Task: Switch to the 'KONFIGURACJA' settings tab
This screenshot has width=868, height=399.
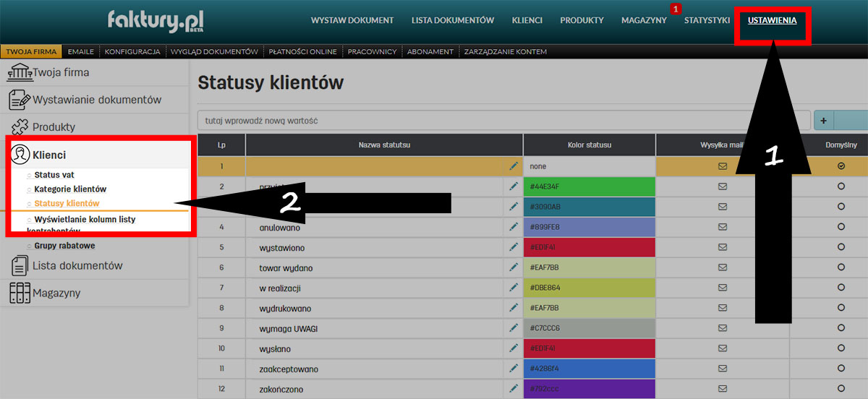Action: [x=132, y=52]
